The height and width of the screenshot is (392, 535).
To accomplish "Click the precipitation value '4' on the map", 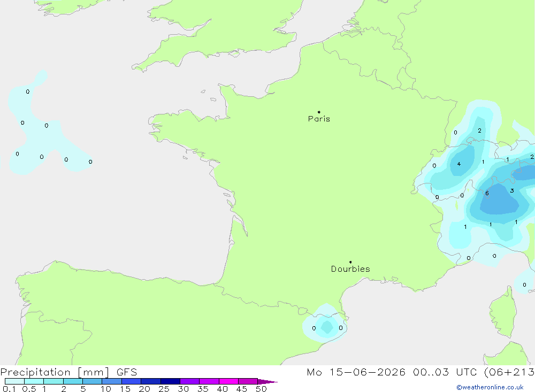I will [x=459, y=164].
